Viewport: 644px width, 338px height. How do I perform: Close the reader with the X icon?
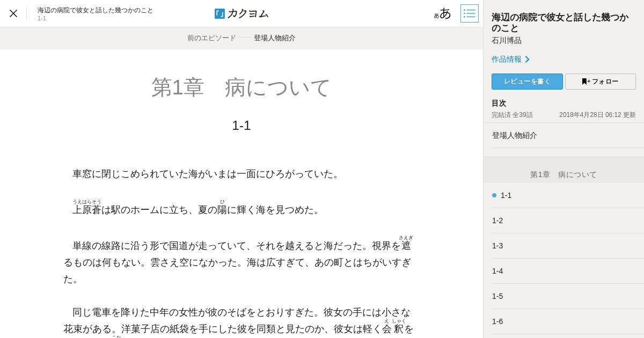(13, 13)
